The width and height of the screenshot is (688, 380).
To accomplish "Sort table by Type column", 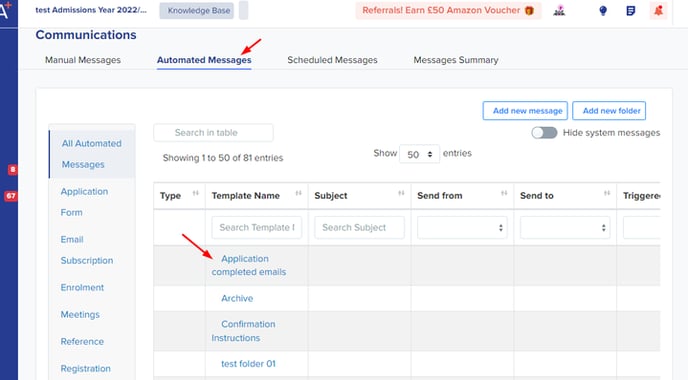I will point(196,193).
